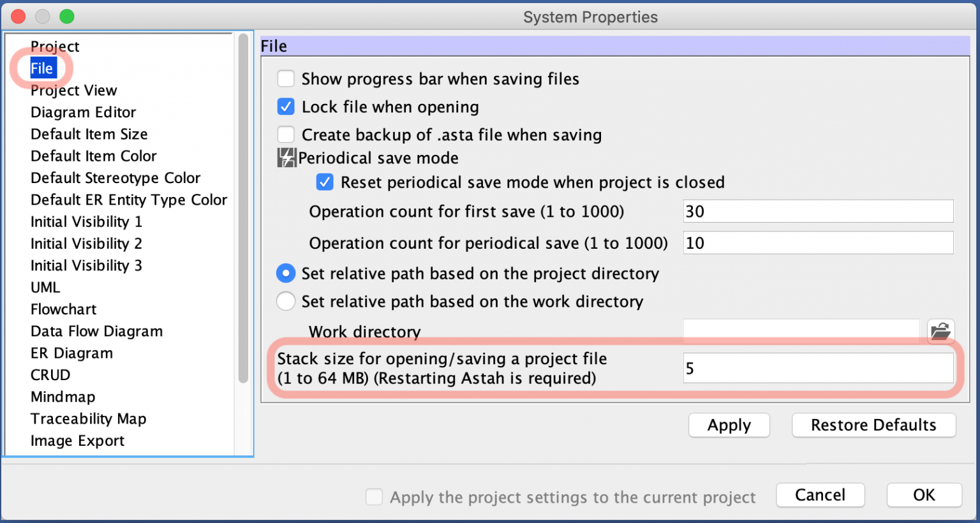Open the folder browser for Work directory
Screen dimensions: 980x523
941,331
